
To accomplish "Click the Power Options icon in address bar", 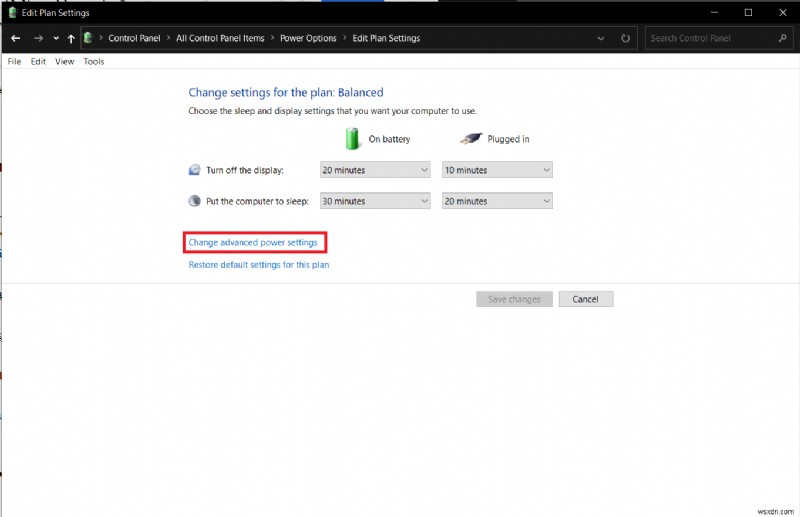I will click(88, 38).
